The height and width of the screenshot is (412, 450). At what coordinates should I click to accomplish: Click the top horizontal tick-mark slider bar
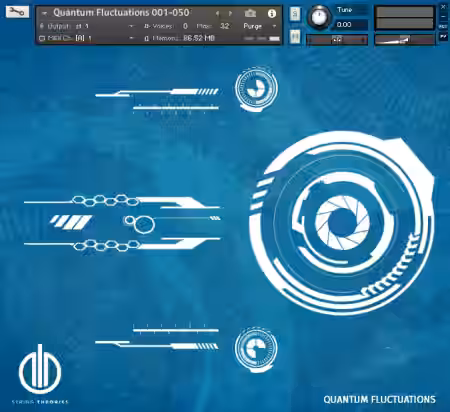pyautogui.click(x=176, y=107)
